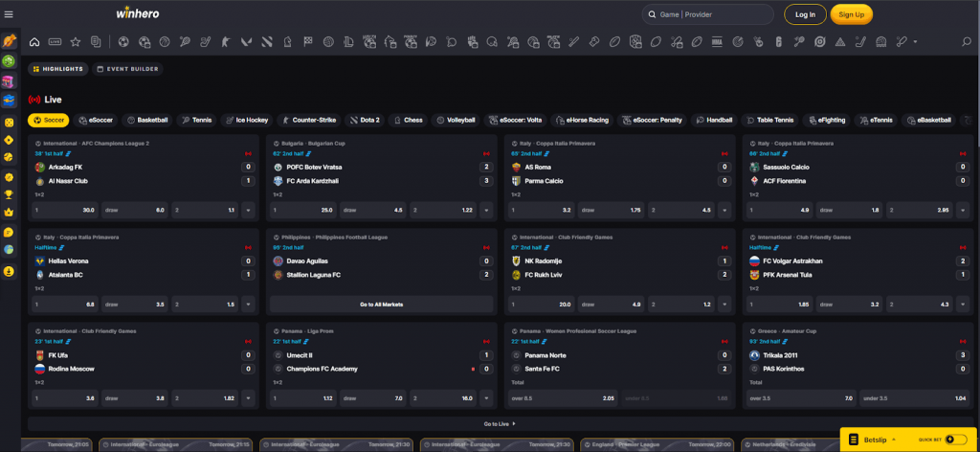Click the Live badge icon in top bar
The image size is (980, 452).
55,42
